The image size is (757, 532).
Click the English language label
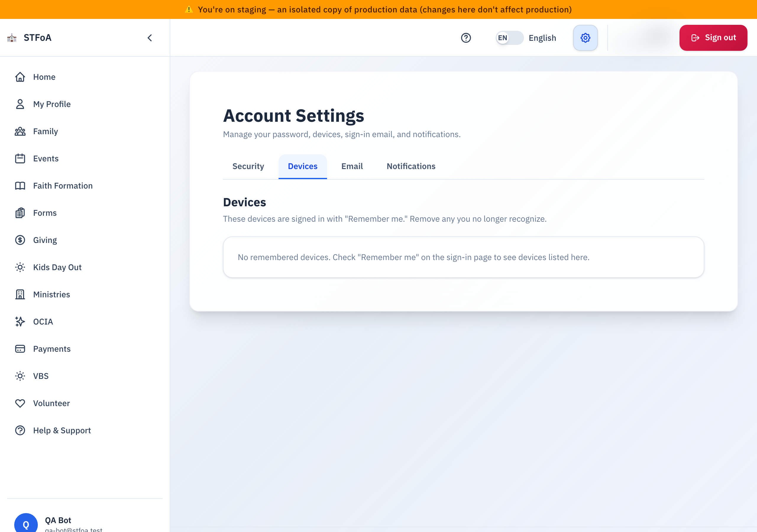click(x=542, y=38)
